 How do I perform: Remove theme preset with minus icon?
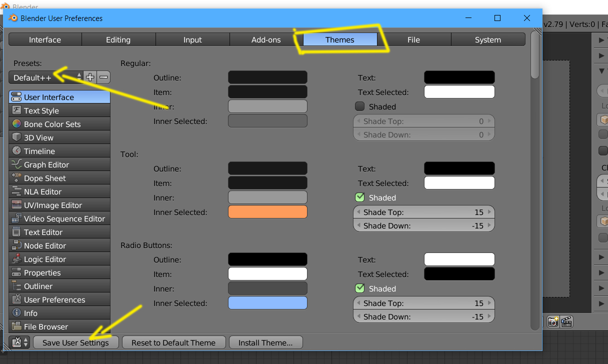click(103, 77)
